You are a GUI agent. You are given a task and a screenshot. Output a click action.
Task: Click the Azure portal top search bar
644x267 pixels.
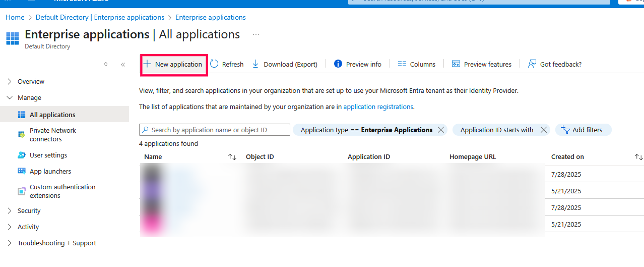click(480, 2)
